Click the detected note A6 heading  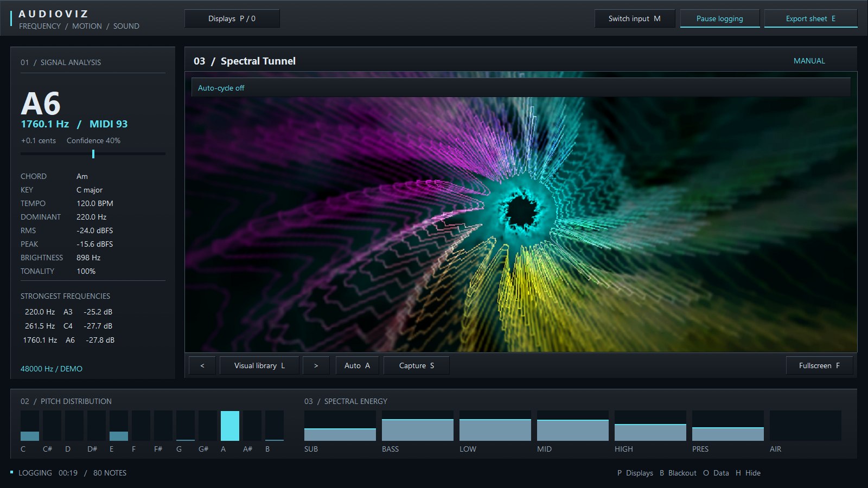pos(41,103)
